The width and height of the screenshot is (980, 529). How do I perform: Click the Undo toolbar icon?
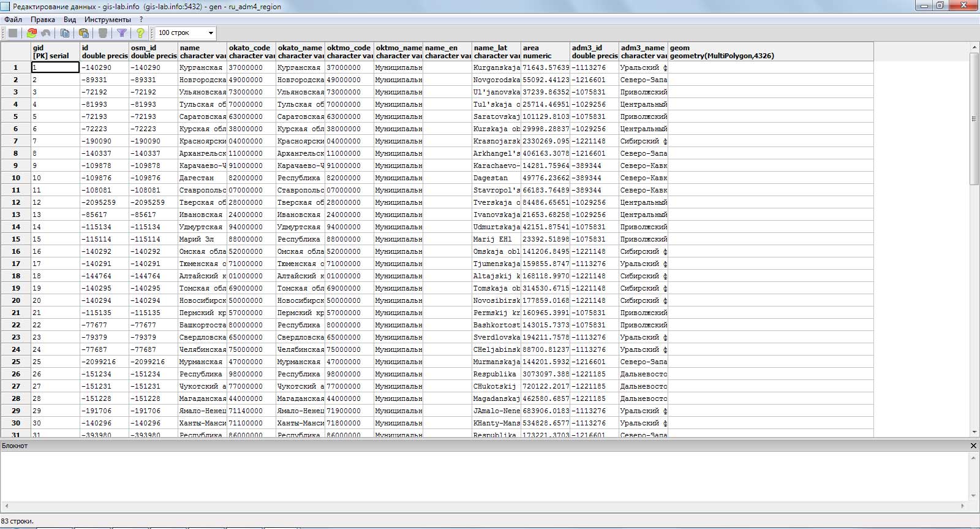(x=46, y=33)
